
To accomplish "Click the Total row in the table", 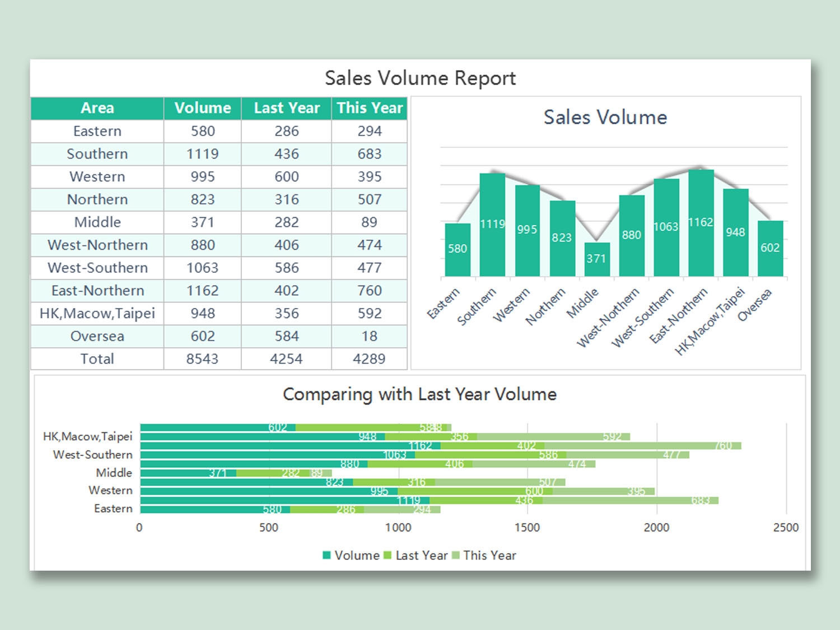I will point(97,358).
